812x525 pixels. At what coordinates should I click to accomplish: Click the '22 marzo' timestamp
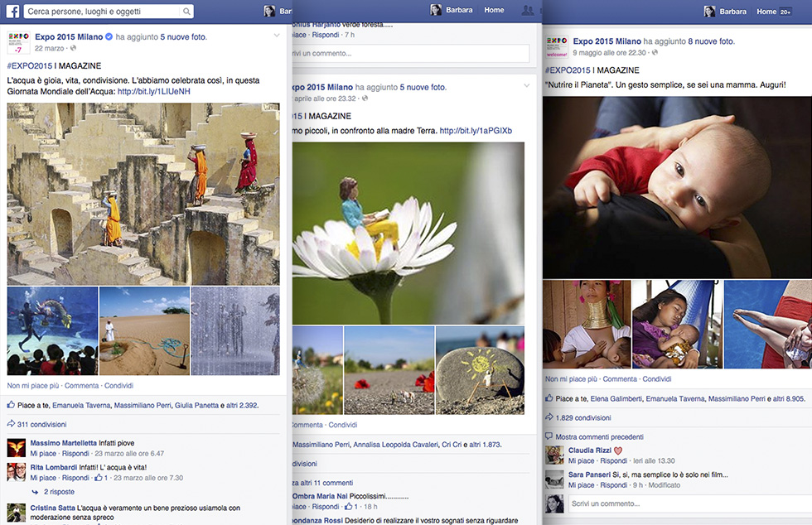[x=49, y=48]
